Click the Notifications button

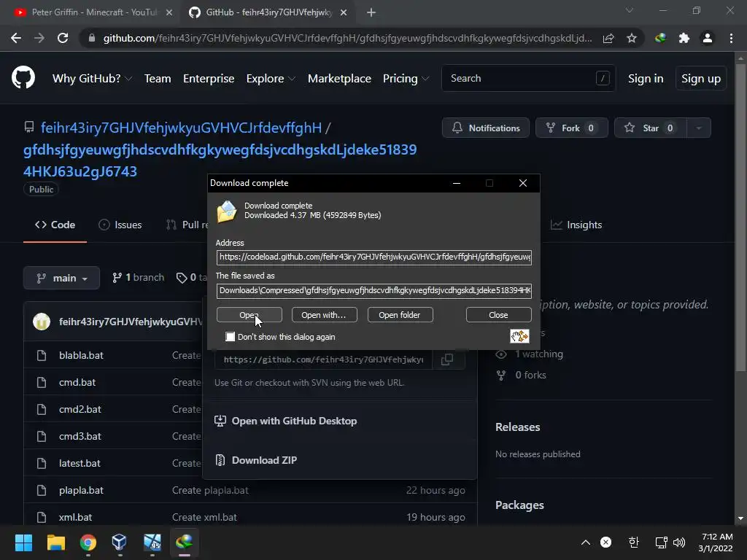[485, 128]
